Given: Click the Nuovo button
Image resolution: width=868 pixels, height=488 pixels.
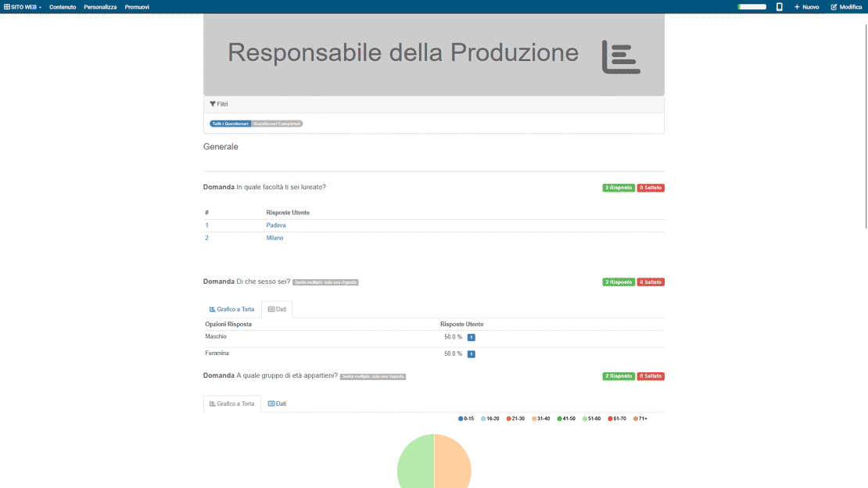Looking at the screenshot, I should tap(806, 7).
